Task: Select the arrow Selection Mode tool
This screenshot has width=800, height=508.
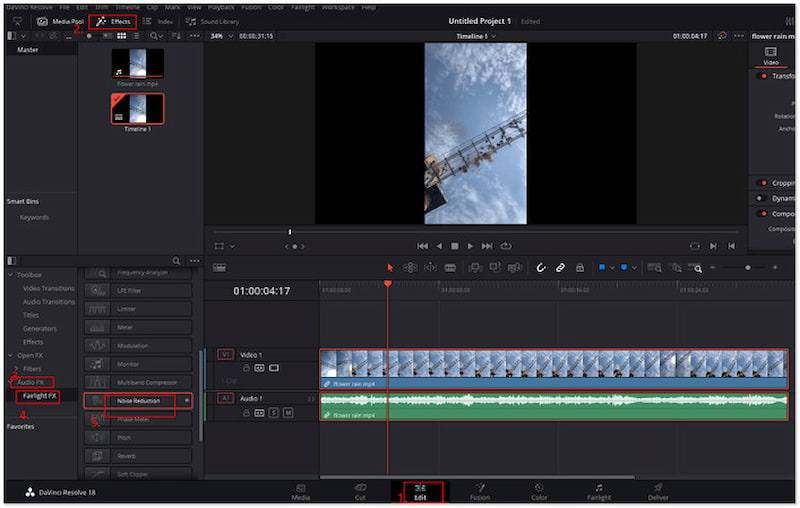Action: [391, 268]
